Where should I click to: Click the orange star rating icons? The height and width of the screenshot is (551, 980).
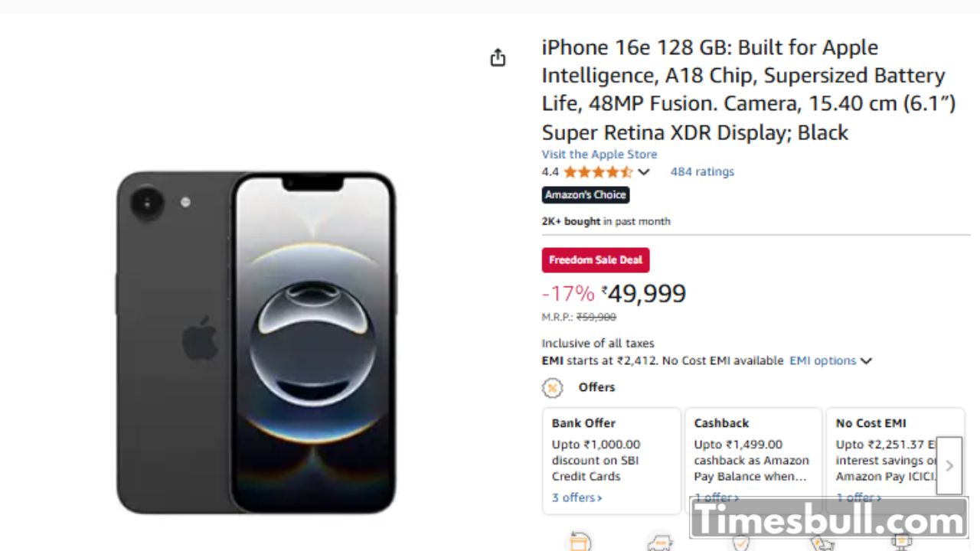[598, 172]
